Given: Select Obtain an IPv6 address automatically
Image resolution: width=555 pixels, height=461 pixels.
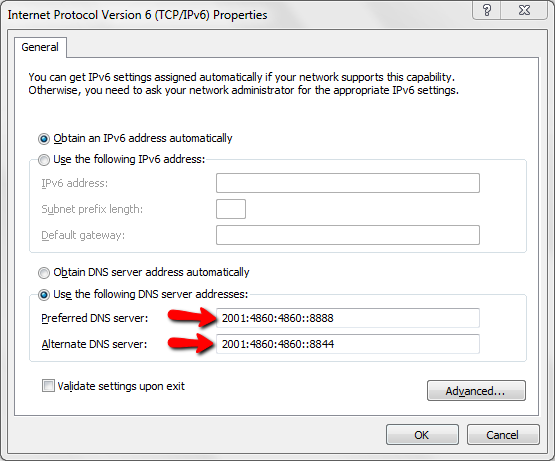Looking at the screenshot, I should coord(44,139).
